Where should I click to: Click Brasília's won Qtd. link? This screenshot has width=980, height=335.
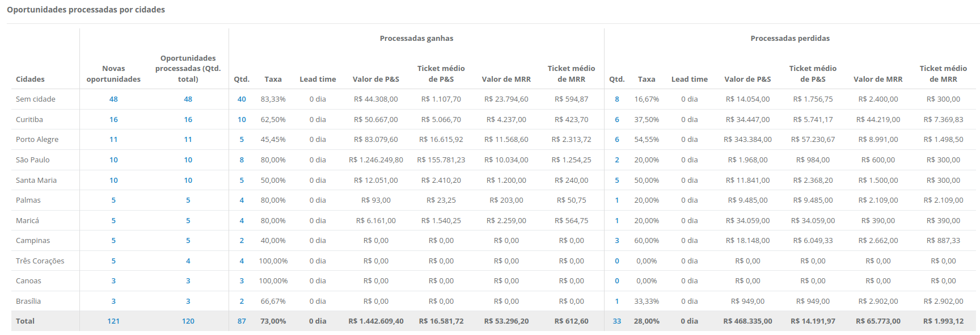pos(242,301)
